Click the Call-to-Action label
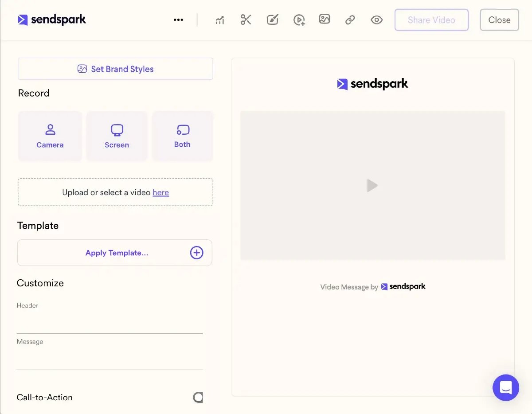The height and width of the screenshot is (414, 532). coord(45,398)
